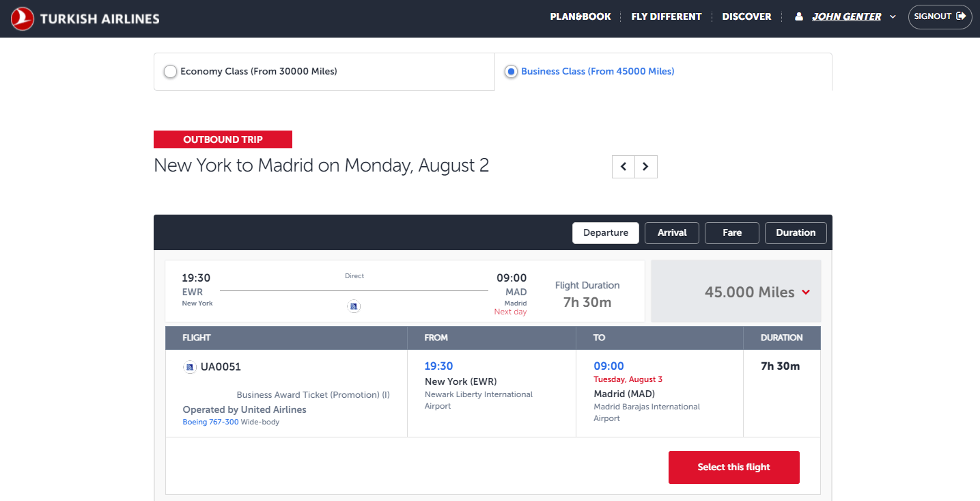Screen dimensions: 980x501
Task: Sort flights by Arrival
Action: [672, 233]
